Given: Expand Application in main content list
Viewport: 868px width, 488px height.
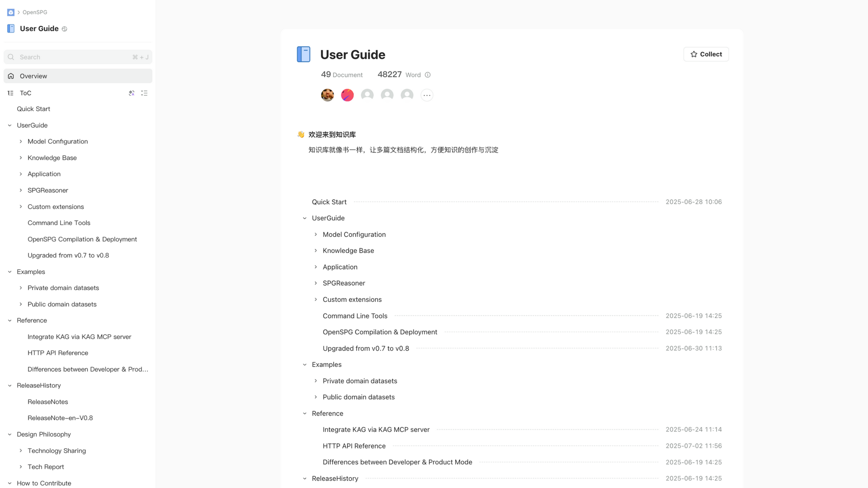Looking at the screenshot, I should click(x=316, y=267).
